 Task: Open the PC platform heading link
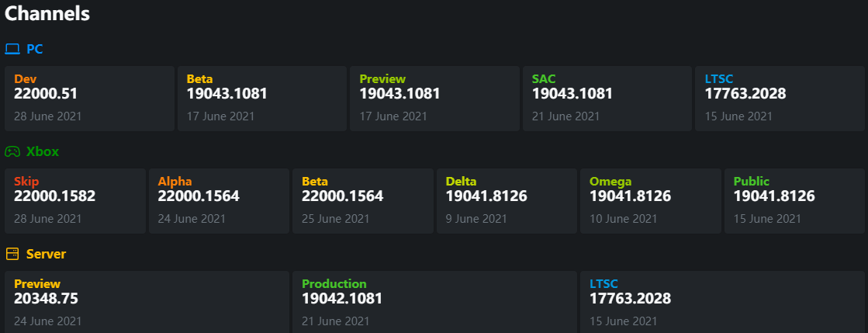coord(34,50)
